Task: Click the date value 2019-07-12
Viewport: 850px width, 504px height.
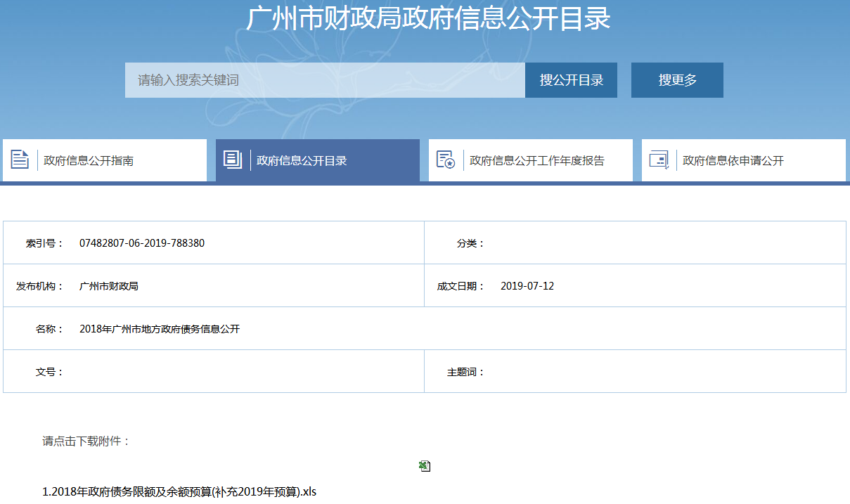Action: (527, 286)
